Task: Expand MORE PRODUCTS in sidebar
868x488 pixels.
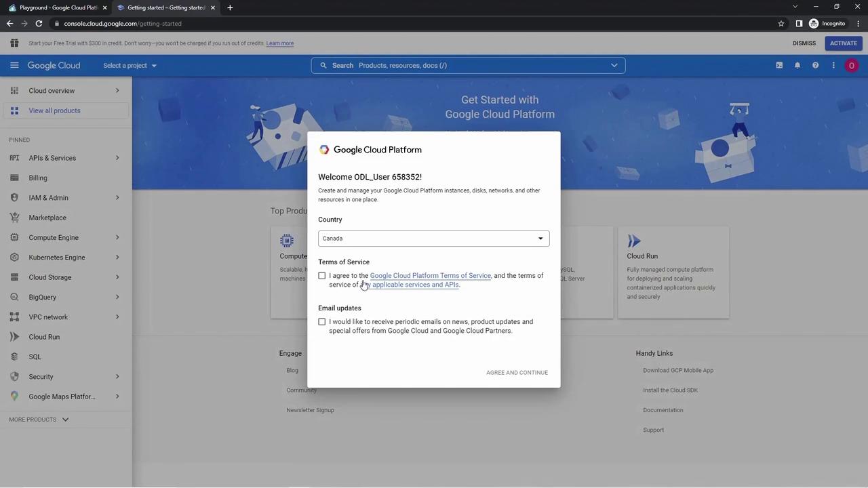Action: (39, 420)
